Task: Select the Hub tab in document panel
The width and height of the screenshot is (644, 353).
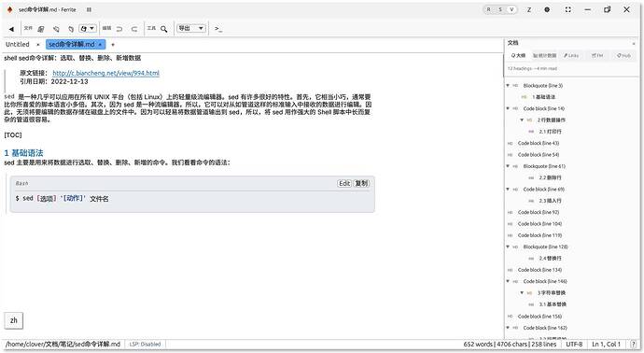Action: click(x=623, y=55)
